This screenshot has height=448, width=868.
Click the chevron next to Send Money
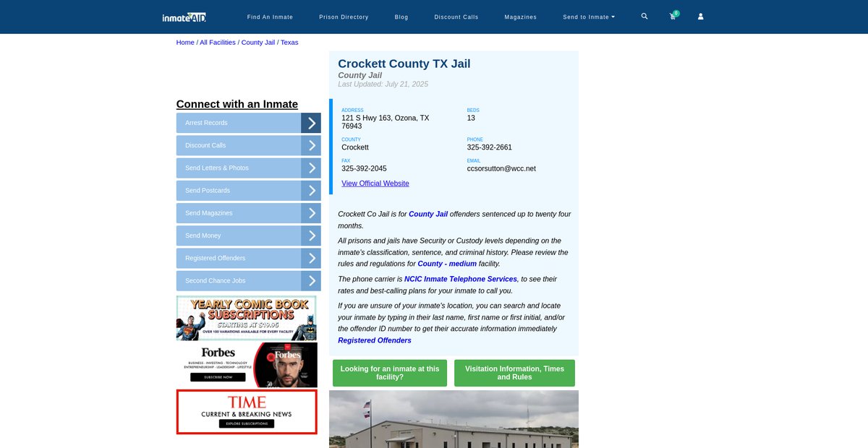(311, 236)
